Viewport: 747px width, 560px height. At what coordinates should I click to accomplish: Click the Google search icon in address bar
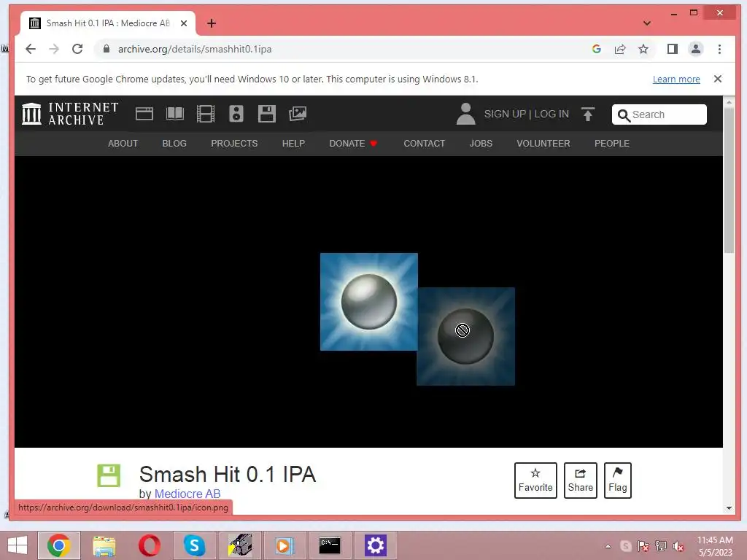pos(597,49)
